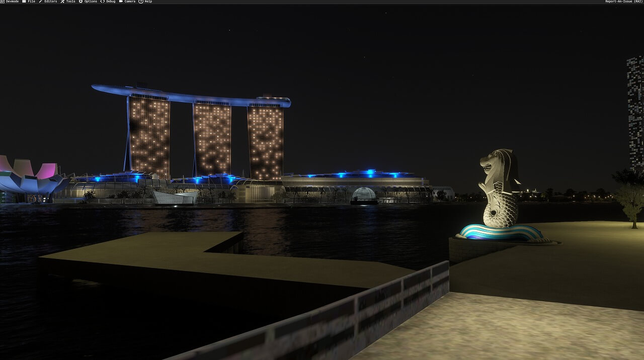Open the Help menu
Viewport: 644px width, 360px height.
click(145, 2)
